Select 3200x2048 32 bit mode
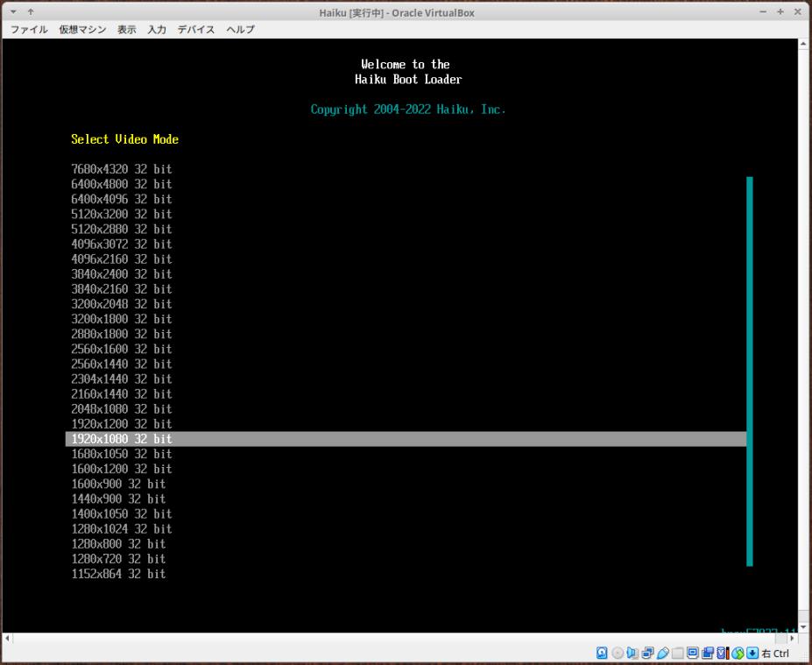 tap(121, 305)
